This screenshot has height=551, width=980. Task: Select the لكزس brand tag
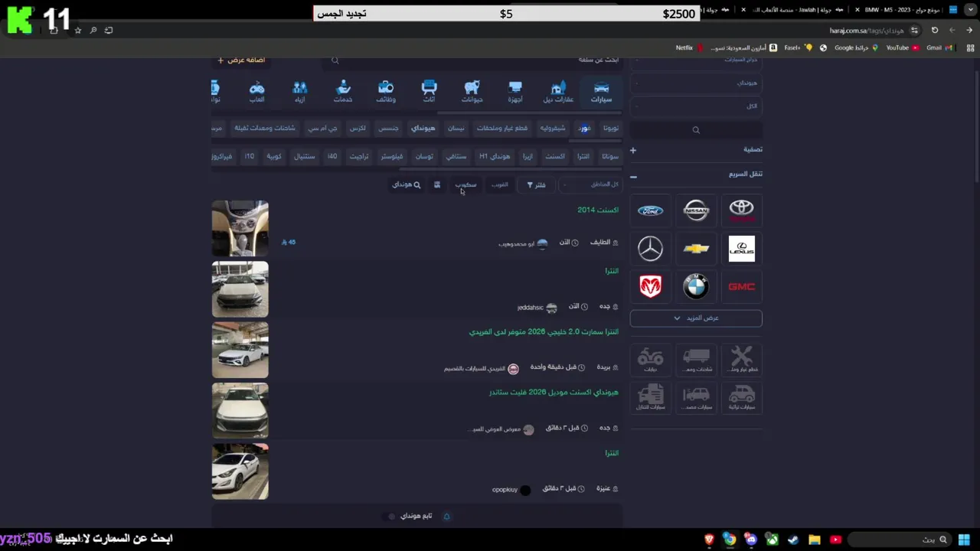coord(358,128)
